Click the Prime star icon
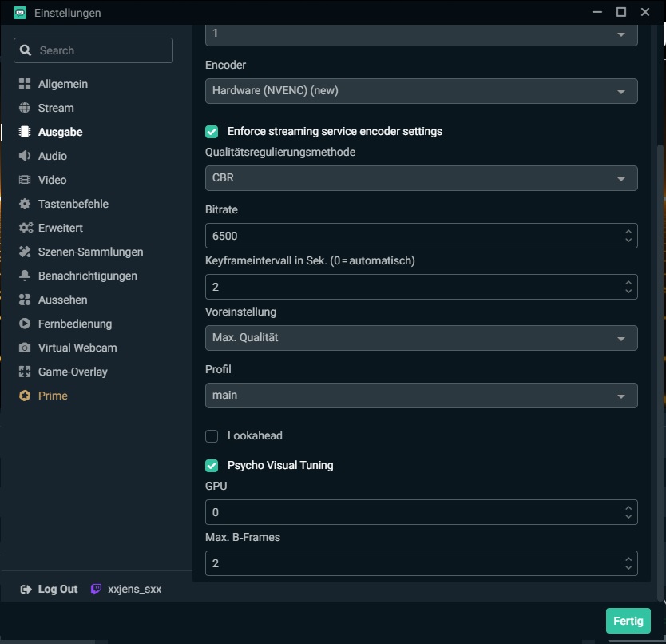The image size is (666, 644). (x=25, y=396)
